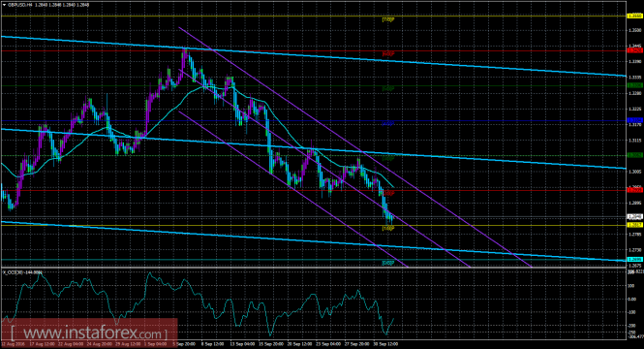Select the lower yellow price tag on the price scale

pos(635,225)
